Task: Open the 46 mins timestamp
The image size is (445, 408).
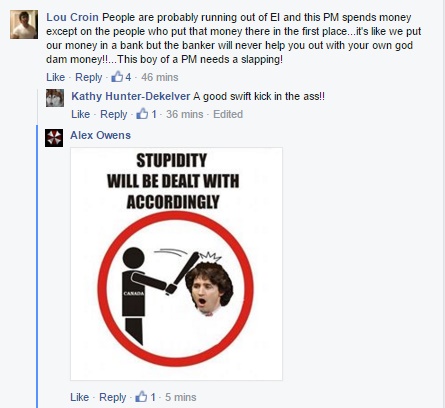Action: (160, 77)
